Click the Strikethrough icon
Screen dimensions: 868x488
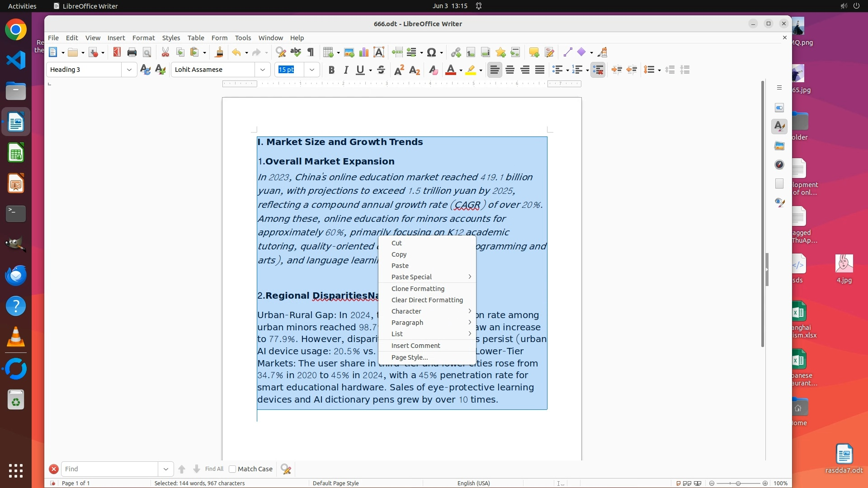pos(381,70)
